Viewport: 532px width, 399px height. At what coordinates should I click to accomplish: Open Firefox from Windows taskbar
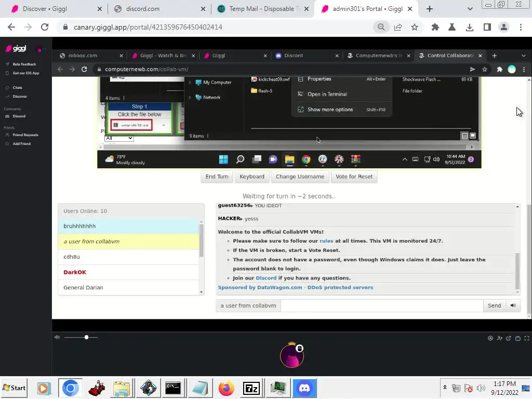point(227,388)
